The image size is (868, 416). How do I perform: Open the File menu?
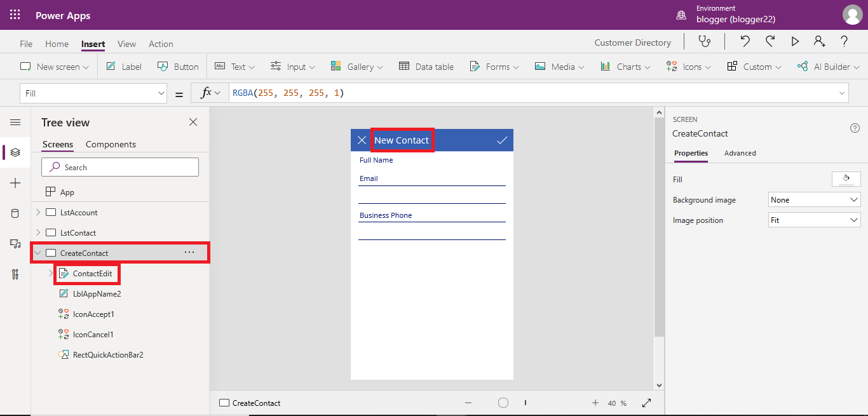pyautogui.click(x=26, y=44)
